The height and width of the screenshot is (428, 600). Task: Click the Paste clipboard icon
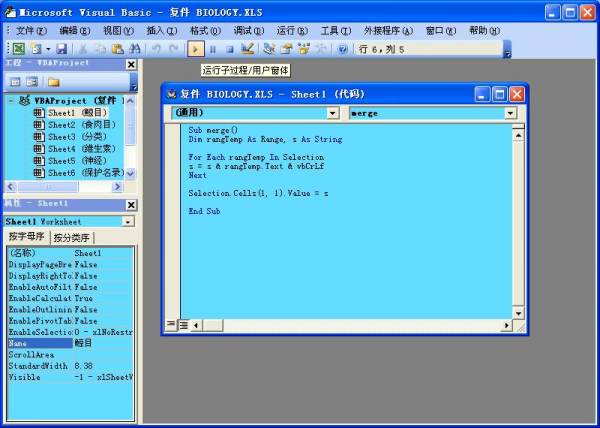pyautogui.click(x=117, y=49)
